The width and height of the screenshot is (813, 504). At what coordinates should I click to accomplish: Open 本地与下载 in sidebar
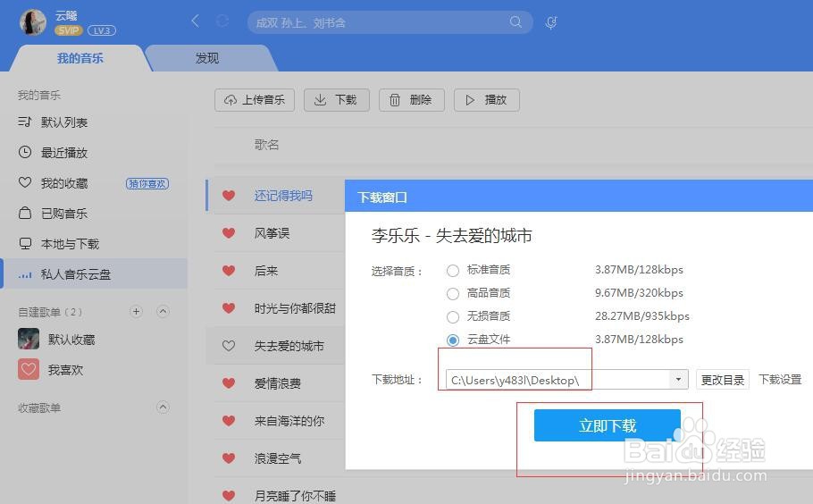[70, 244]
